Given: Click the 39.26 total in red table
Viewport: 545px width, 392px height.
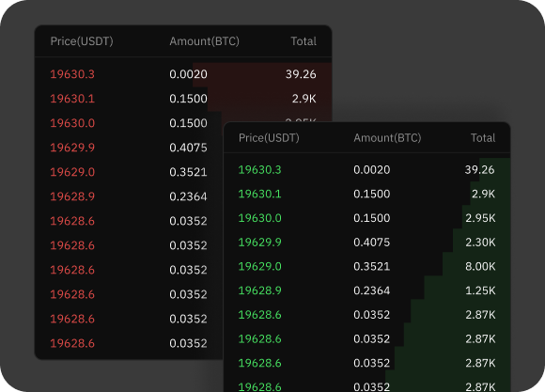Looking at the screenshot, I should (301, 74).
